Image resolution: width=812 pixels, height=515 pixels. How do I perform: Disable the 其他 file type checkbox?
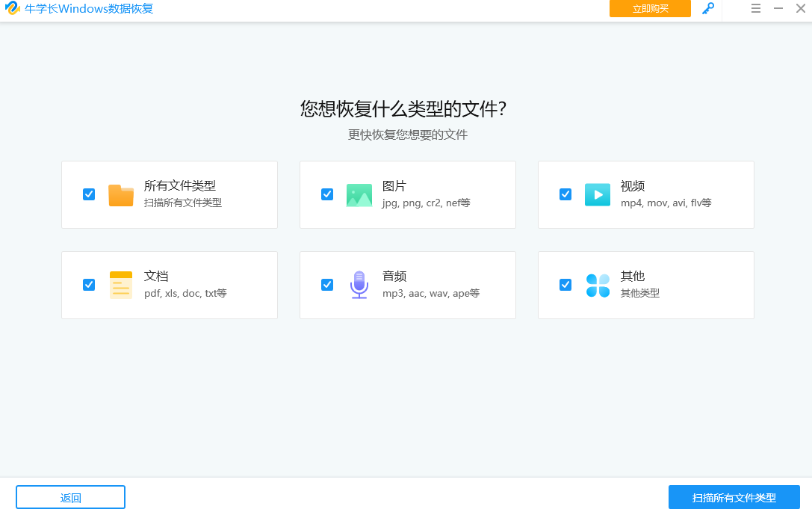[x=565, y=285]
